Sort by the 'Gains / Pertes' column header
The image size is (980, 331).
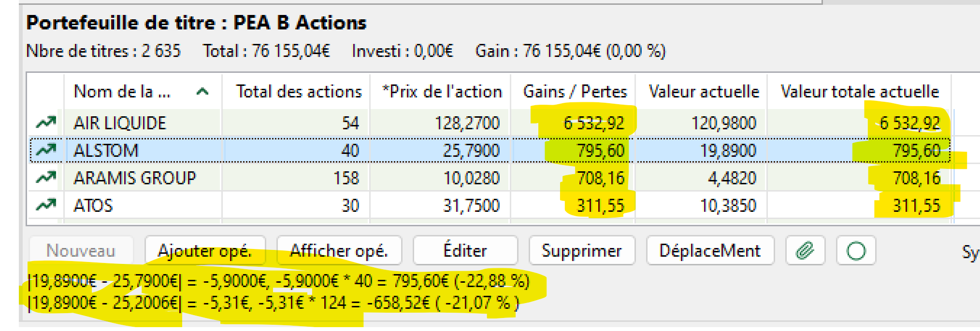(575, 91)
